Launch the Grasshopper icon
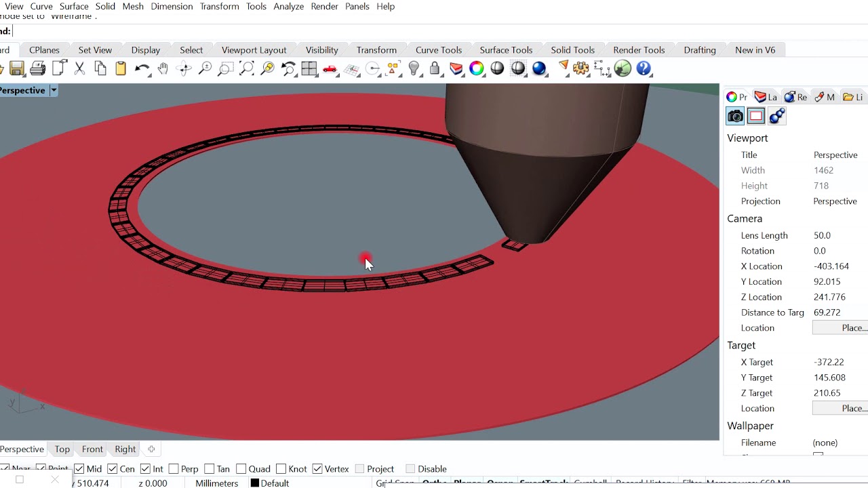Image resolution: width=868 pixels, height=488 pixels. [x=623, y=68]
